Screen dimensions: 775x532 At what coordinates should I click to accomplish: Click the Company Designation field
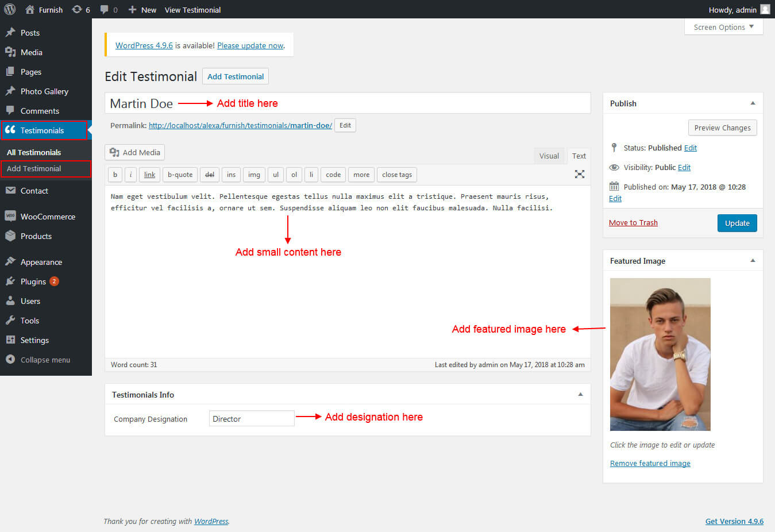click(252, 418)
